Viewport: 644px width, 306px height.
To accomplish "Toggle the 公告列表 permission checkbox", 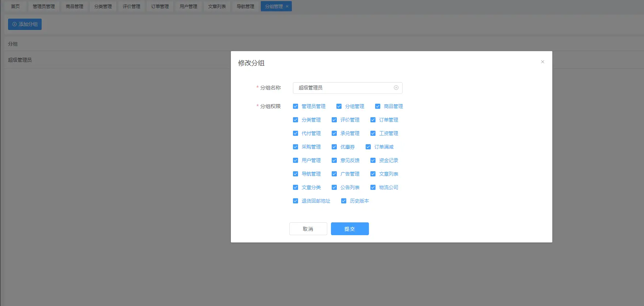I will click(334, 187).
